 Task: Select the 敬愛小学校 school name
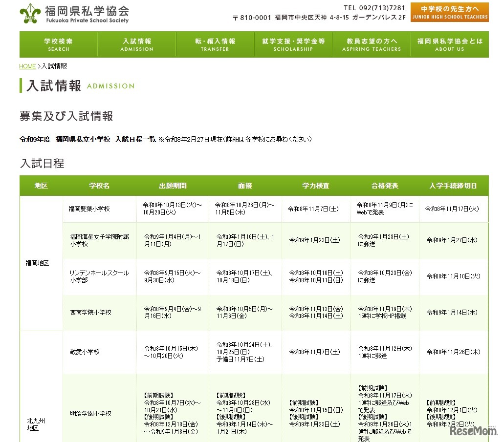click(85, 352)
